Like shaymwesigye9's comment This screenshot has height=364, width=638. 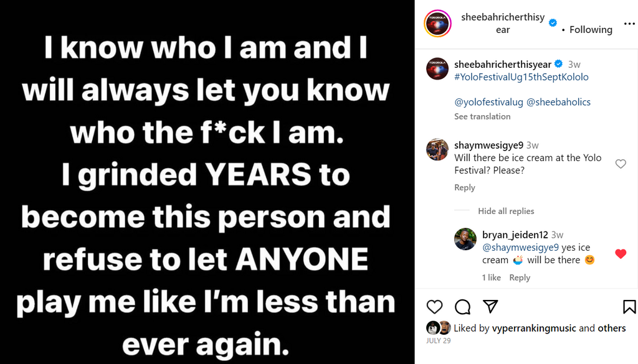tap(621, 164)
